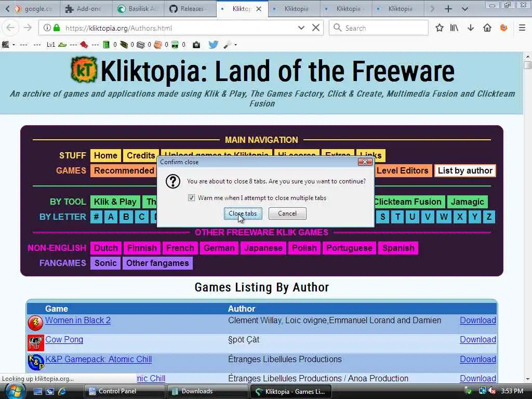Open the Recommended games link

click(124, 170)
